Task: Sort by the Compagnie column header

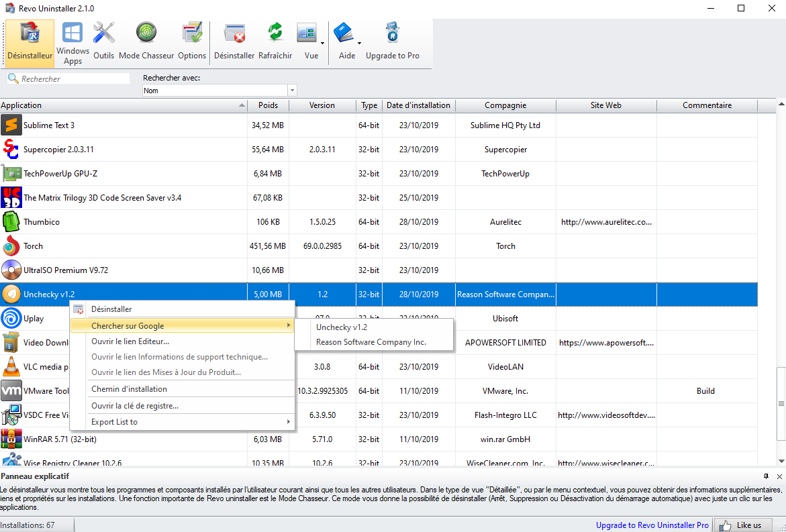Action: click(505, 105)
